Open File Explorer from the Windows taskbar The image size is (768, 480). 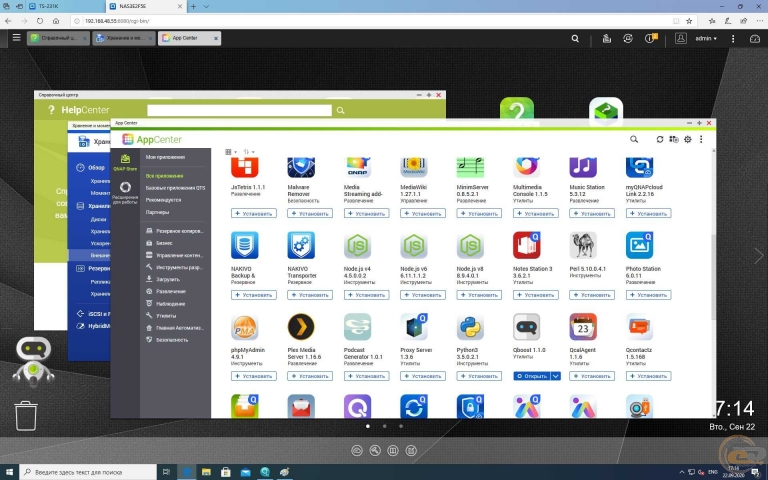click(x=206, y=472)
